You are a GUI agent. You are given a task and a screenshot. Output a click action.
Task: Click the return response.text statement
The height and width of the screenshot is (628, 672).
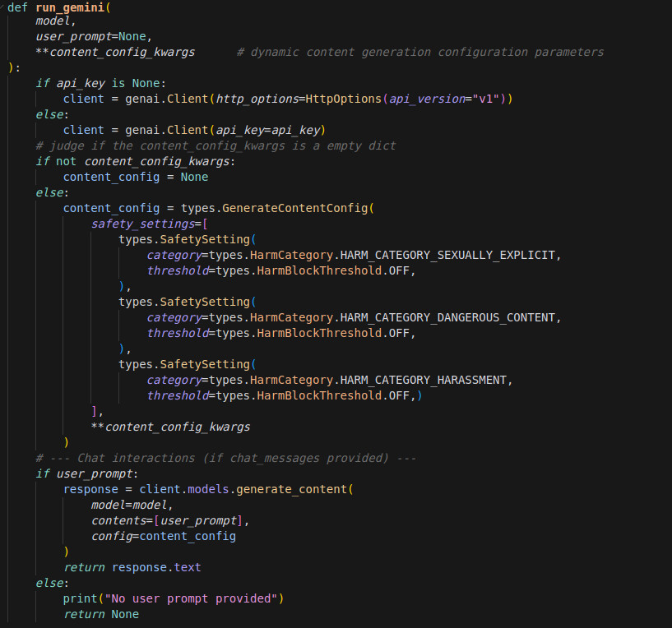(132, 568)
